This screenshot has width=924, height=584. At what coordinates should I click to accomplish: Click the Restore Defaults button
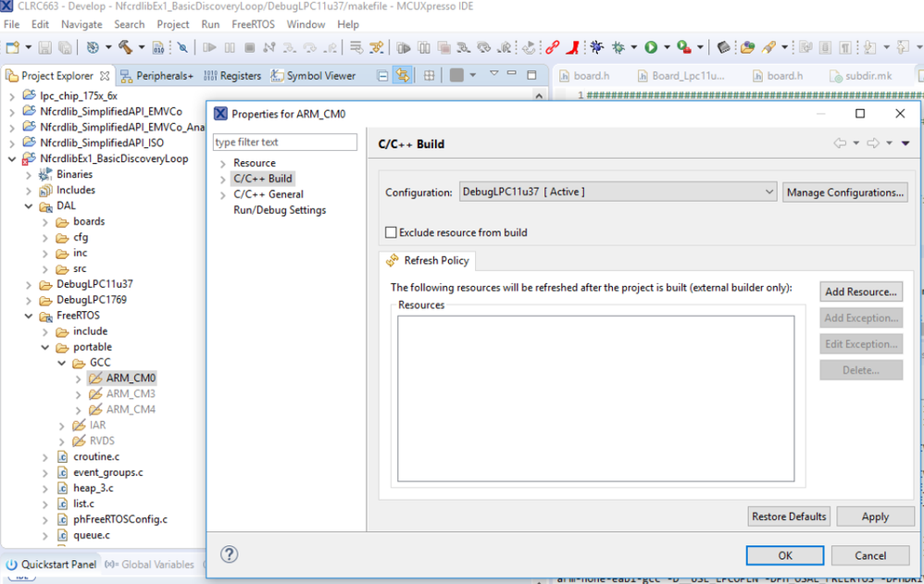click(789, 516)
